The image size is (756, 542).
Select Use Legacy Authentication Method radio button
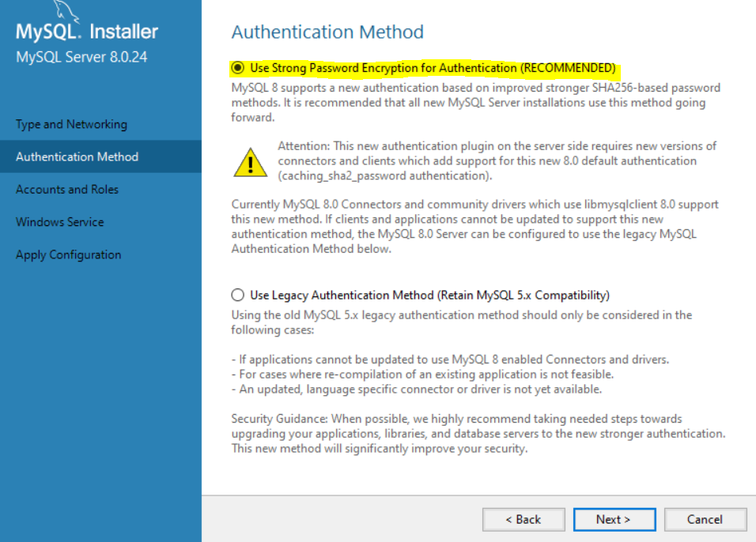[x=238, y=295]
